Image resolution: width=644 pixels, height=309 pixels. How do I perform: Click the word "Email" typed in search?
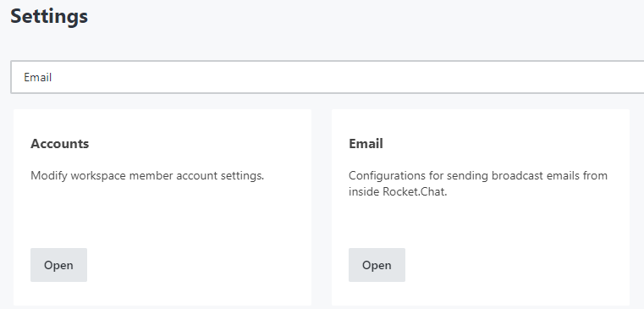[x=38, y=77]
